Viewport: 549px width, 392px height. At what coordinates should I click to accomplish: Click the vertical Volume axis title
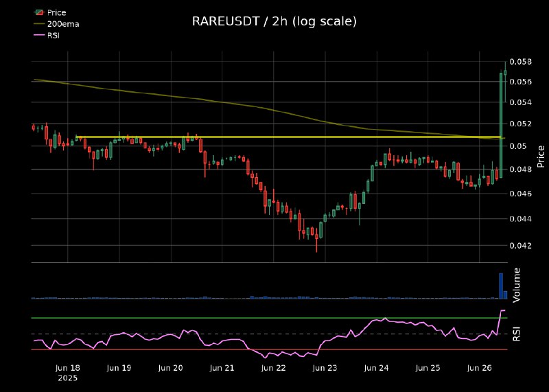517,285
